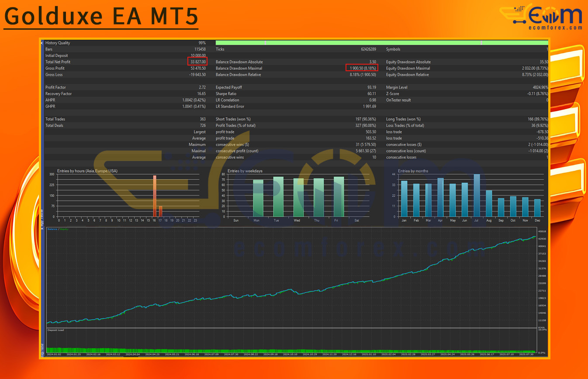The width and height of the screenshot is (588, 379).
Task: Click the 45818 value on balance axis
Action: [x=542, y=231]
